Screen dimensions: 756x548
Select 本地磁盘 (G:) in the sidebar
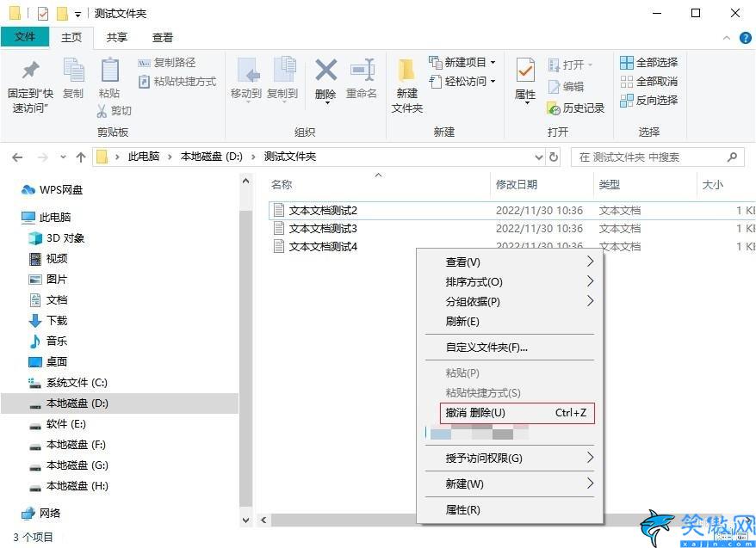click(68, 465)
